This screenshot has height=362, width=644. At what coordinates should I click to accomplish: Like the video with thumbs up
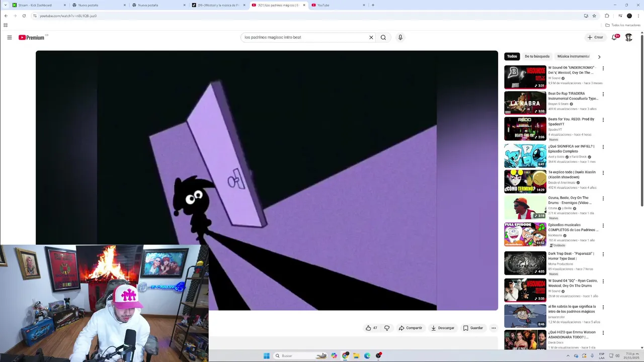(x=371, y=328)
